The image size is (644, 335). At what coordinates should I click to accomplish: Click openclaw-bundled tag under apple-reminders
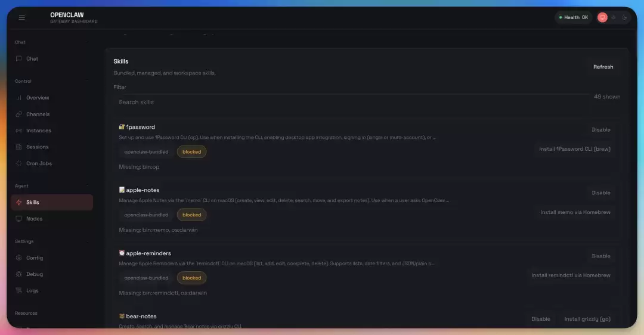coord(146,278)
